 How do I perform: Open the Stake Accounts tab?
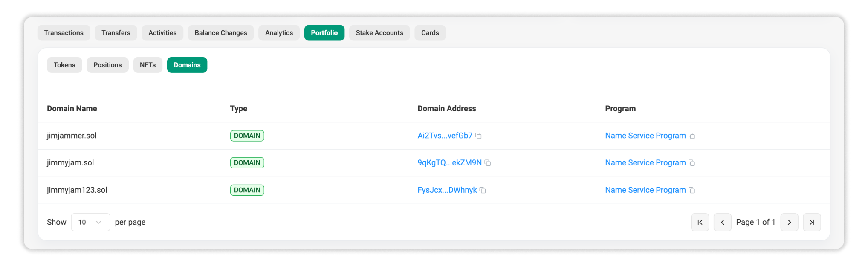[x=379, y=33]
